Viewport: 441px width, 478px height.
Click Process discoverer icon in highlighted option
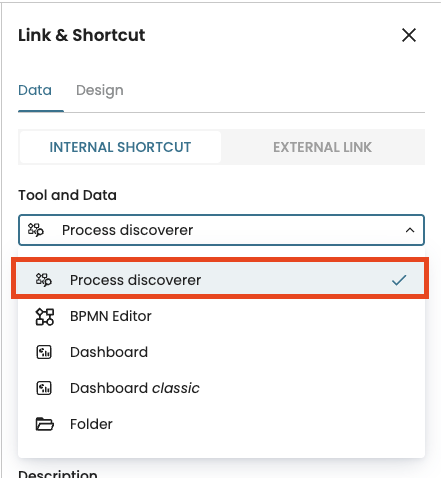click(44, 280)
